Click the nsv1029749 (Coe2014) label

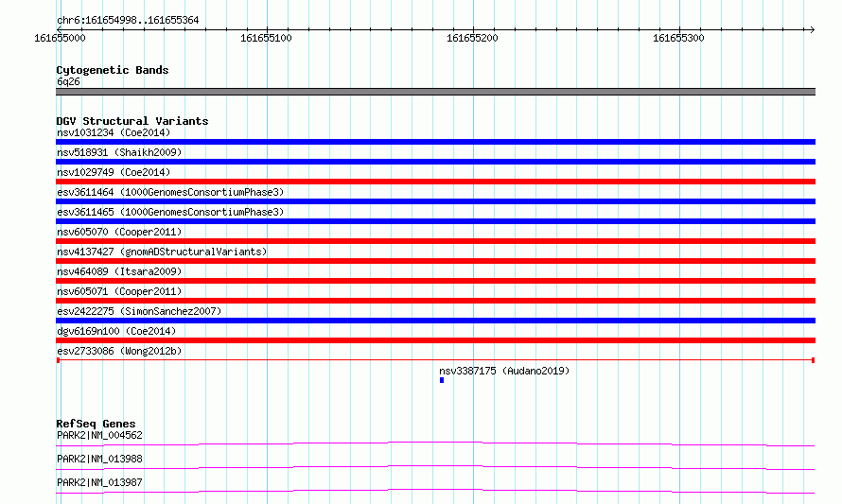tap(114, 172)
